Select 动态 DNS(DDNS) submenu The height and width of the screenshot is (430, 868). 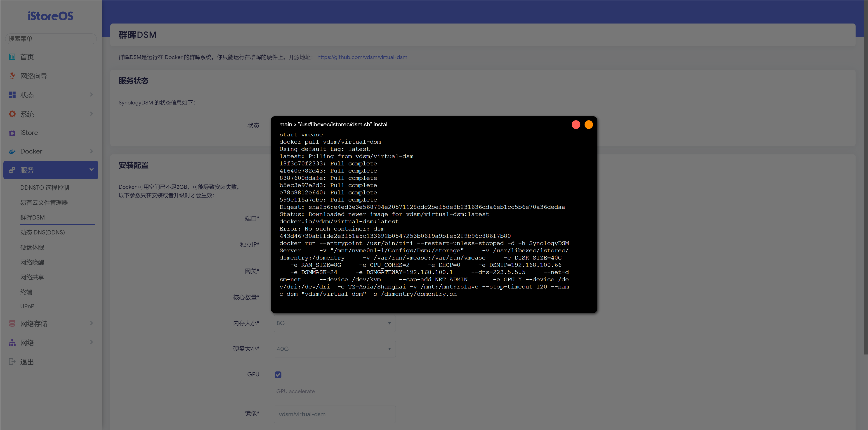(x=42, y=232)
